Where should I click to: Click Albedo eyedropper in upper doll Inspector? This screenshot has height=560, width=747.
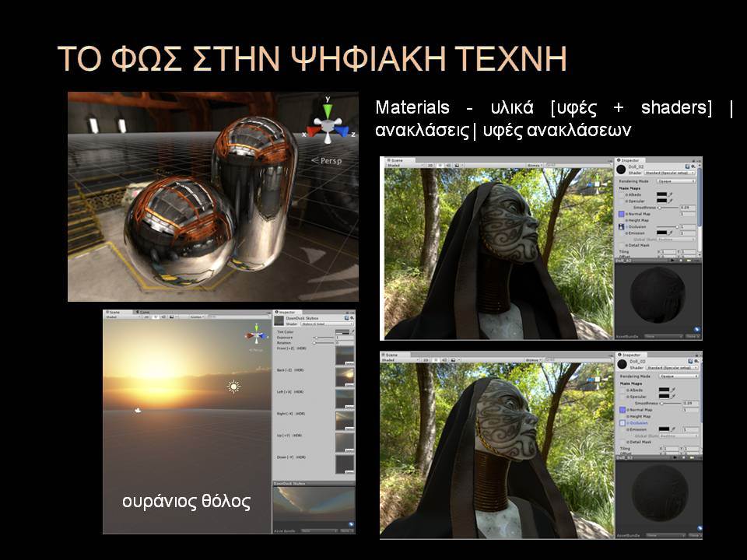[670, 194]
